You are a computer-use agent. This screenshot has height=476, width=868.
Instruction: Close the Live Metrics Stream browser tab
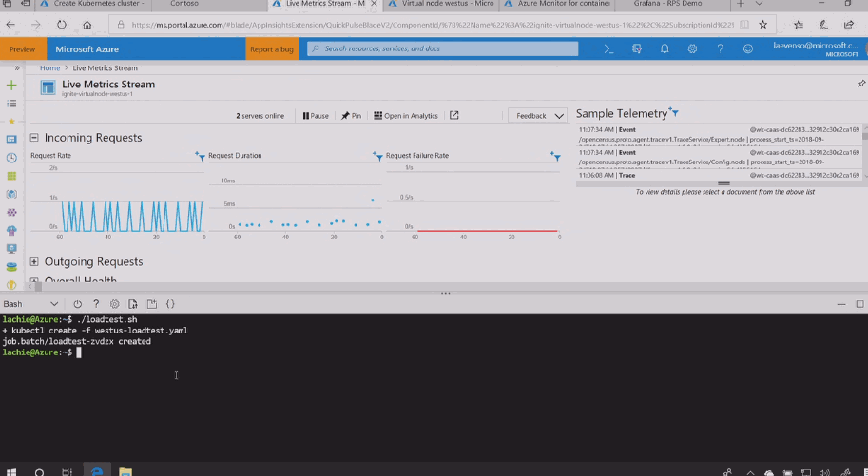click(x=374, y=4)
